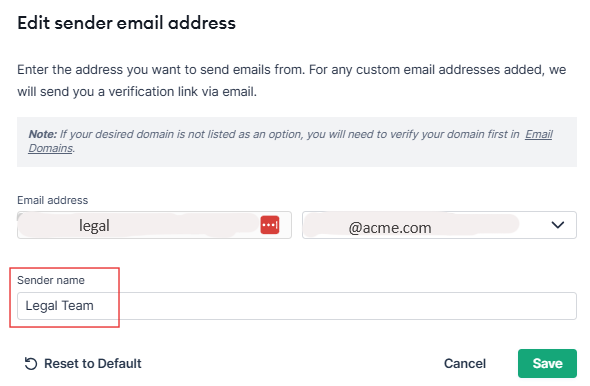The height and width of the screenshot is (386, 590).
Task: Click the word legal in the email field
Action: [94, 226]
